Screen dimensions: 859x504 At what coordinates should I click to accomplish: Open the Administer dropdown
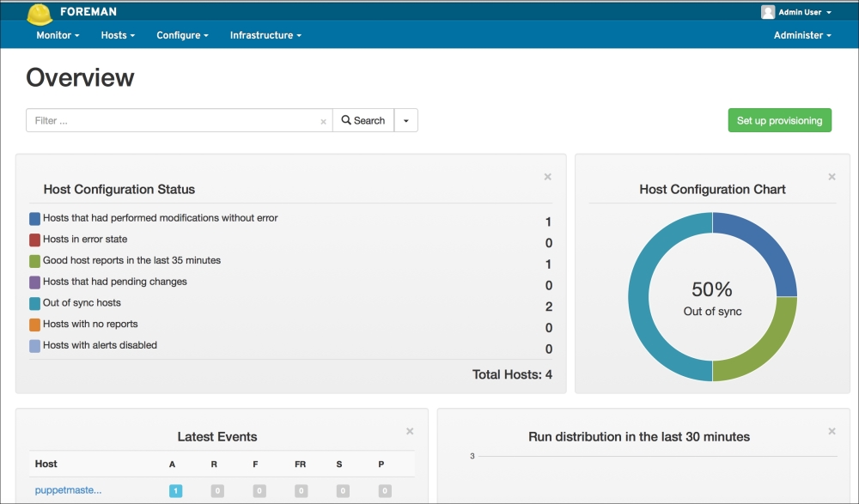(x=802, y=35)
